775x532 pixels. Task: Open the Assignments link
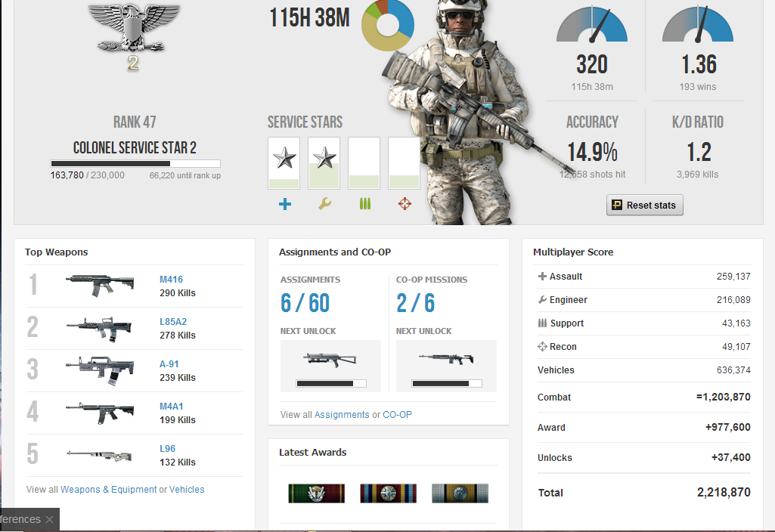(x=342, y=414)
